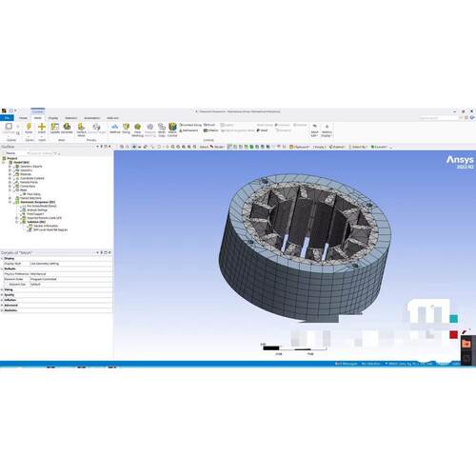Expand the Inflation section in Details
Viewport: 476px width, 476px height.
pos(3,300)
